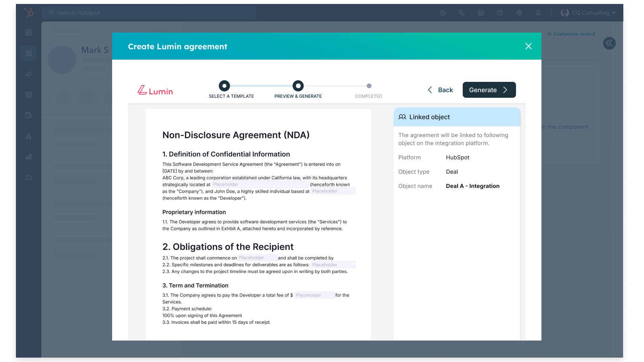This screenshot has width=644, height=362.
Task: Click the Linked object people icon
Action: [x=402, y=117]
